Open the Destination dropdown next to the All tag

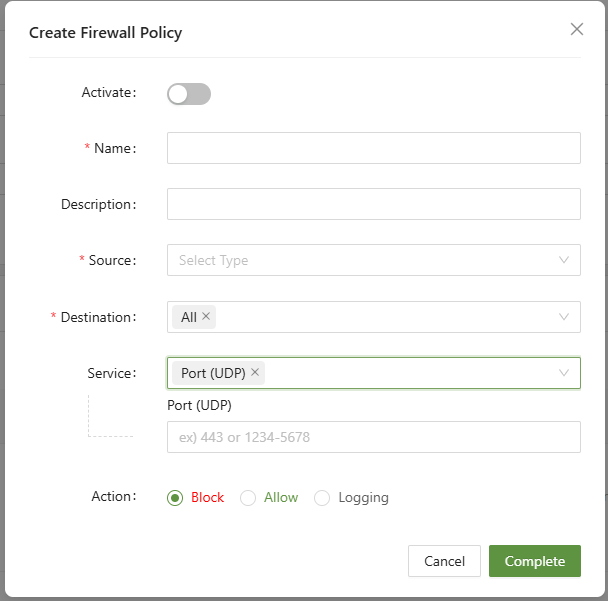click(380, 317)
